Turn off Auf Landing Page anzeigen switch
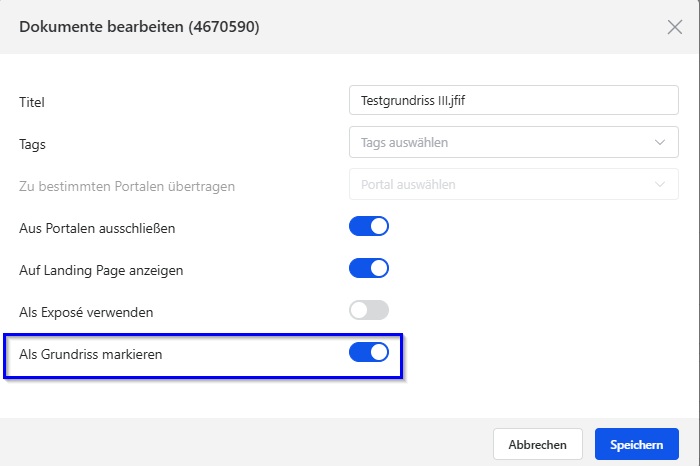 coord(368,268)
